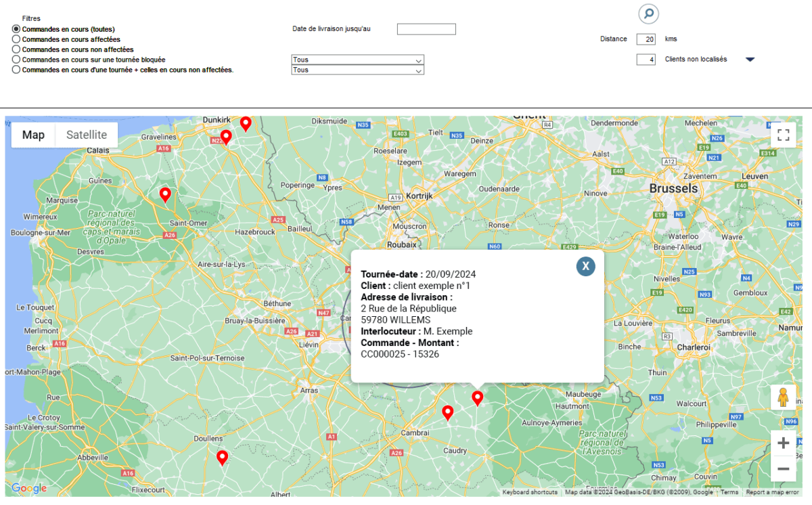Click the red marker south of Gravelines

click(226, 137)
